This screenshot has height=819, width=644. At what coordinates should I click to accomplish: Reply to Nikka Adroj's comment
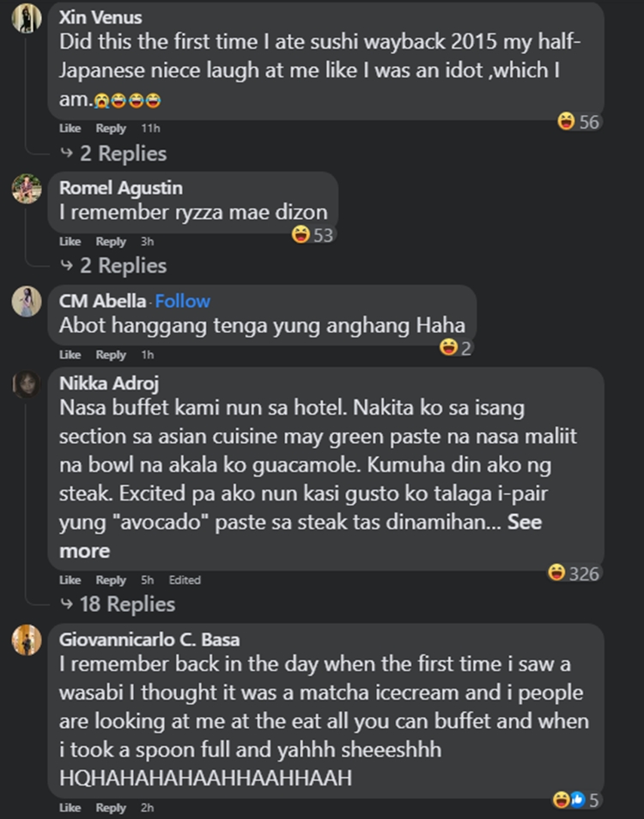pyautogui.click(x=111, y=580)
